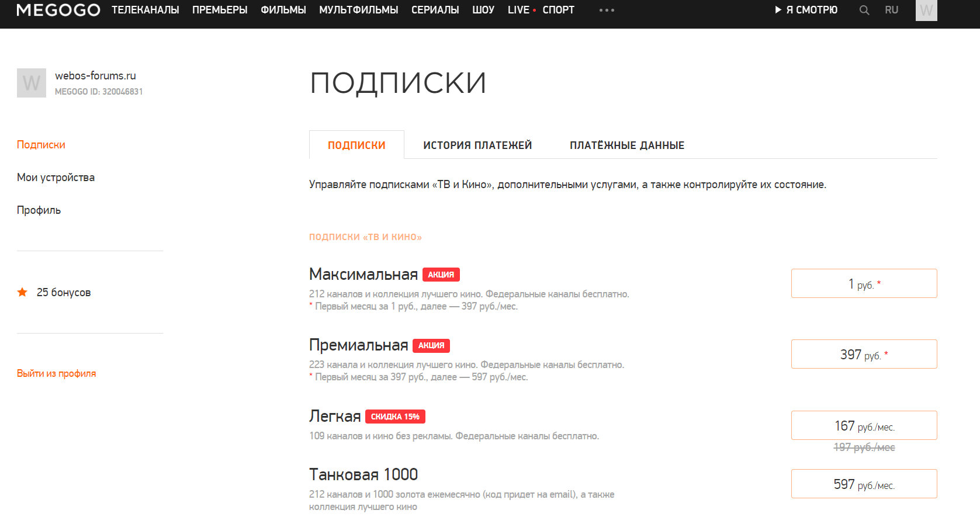Go to Телеканалы section
Image resolution: width=980 pixels, height=517 pixels.
[146, 10]
